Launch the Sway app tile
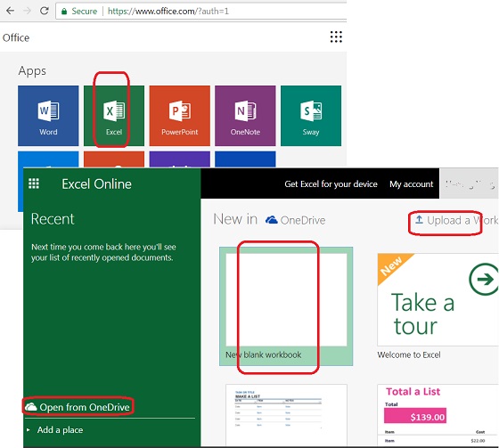Screen dimensions: 499x448 coord(311,116)
